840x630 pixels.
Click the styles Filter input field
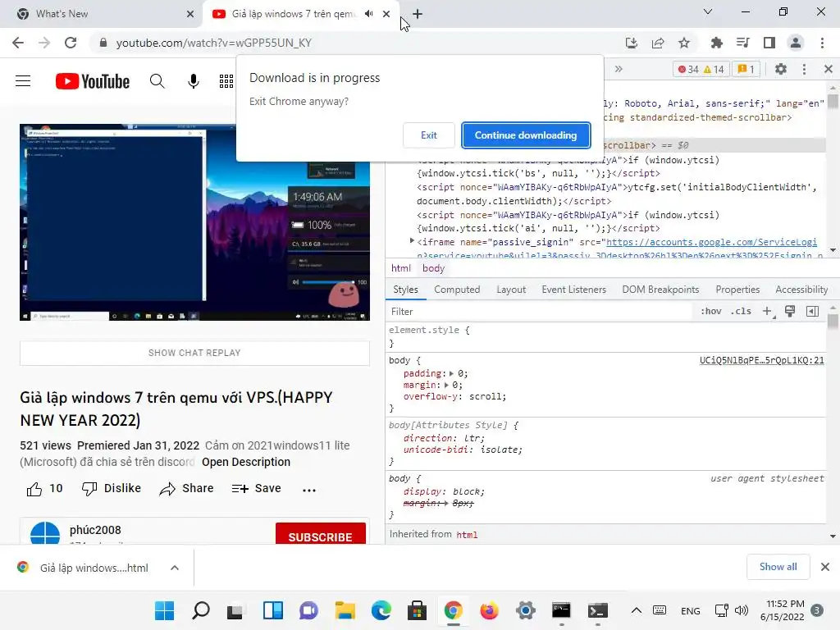538,311
